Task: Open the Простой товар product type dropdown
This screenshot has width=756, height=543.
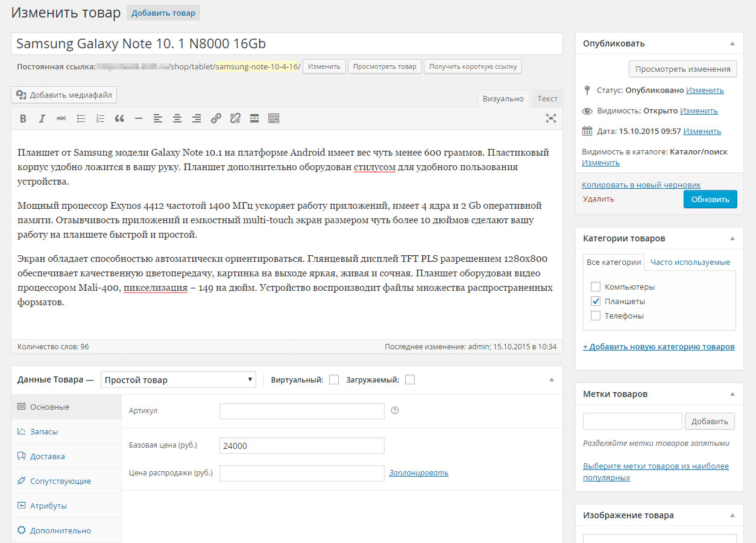Action: [178, 380]
